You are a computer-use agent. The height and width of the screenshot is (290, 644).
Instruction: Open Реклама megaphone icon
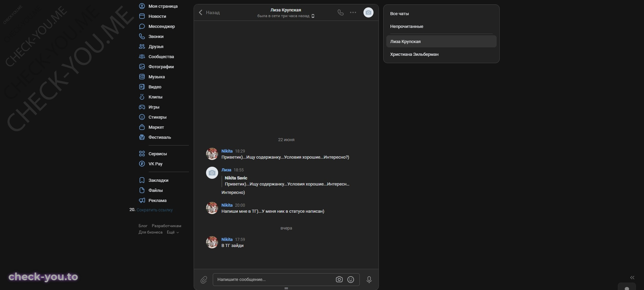pyautogui.click(x=142, y=200)
